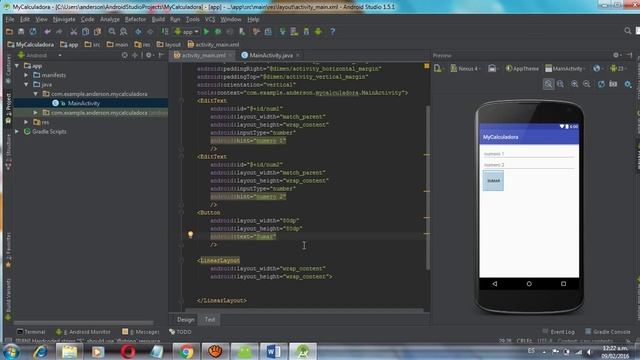Open the Terminal tool window
640x360 pixels.
(31, 332)
